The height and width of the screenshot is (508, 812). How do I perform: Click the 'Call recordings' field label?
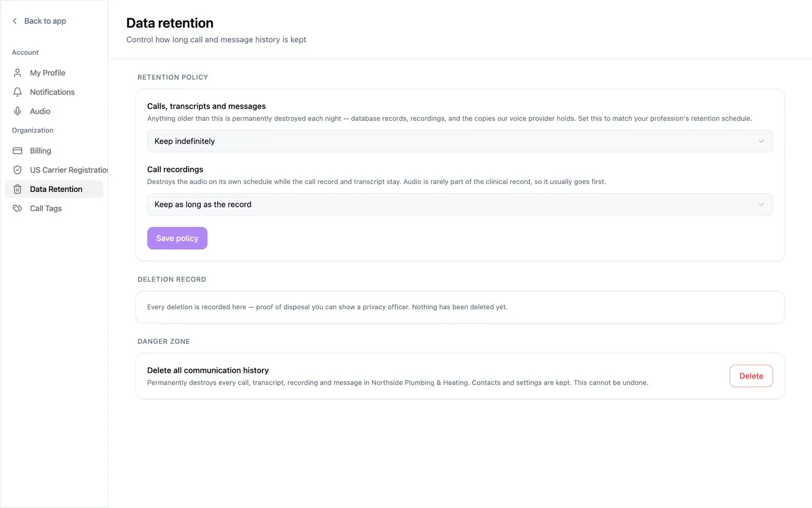click(x=175, y=169)
